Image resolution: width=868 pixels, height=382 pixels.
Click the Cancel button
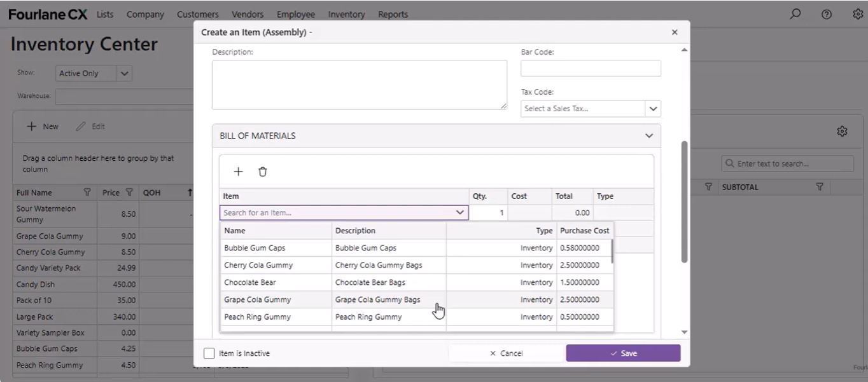click(507, 353)
